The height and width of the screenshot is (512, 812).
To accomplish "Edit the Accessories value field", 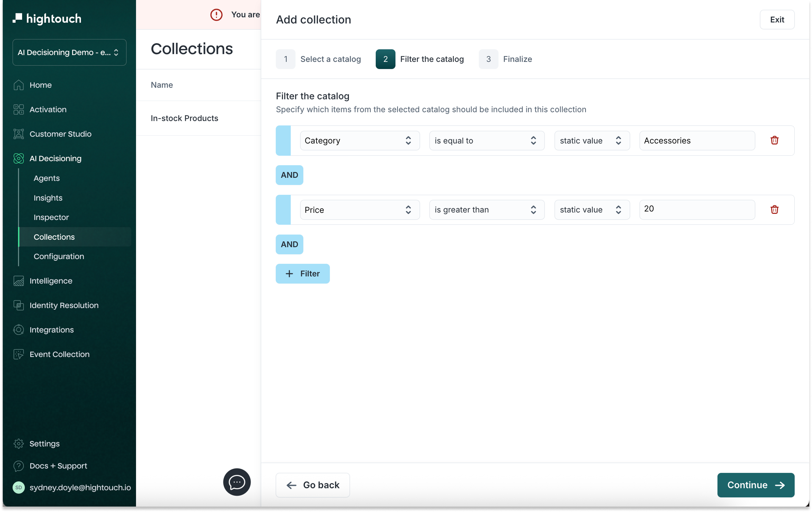I will (697, 140).
